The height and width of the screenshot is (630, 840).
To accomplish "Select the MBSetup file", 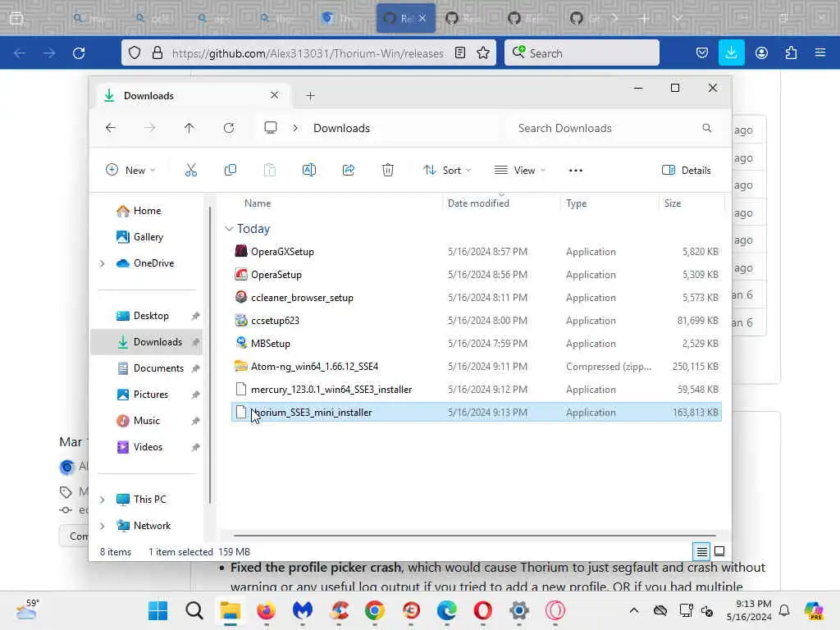I will pyautogui.click(x=477, y=344).
